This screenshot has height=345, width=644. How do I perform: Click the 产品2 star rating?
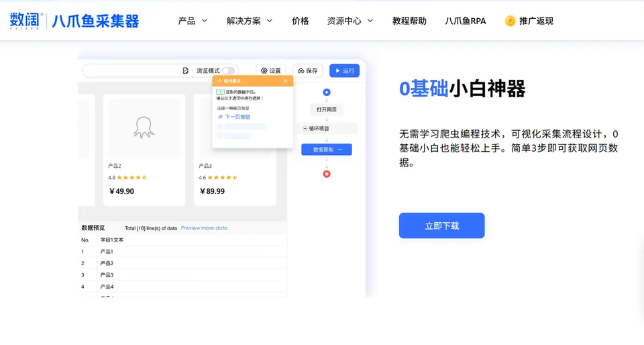click(132, 177)
